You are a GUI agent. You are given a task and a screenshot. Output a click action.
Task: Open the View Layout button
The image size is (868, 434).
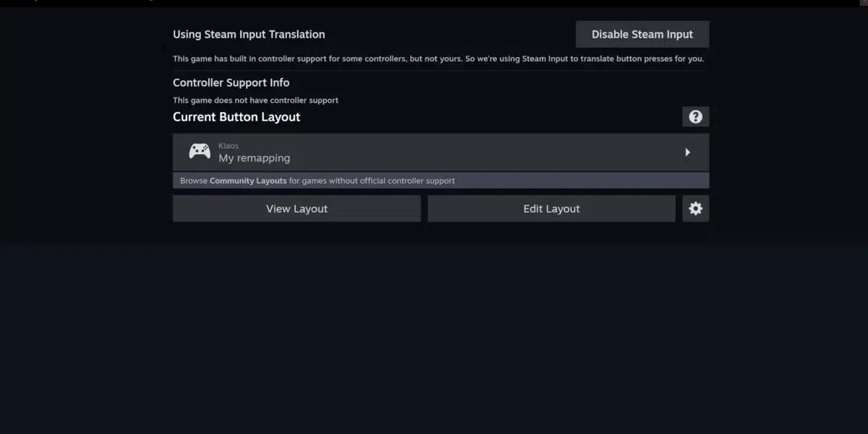pos(297,208)
